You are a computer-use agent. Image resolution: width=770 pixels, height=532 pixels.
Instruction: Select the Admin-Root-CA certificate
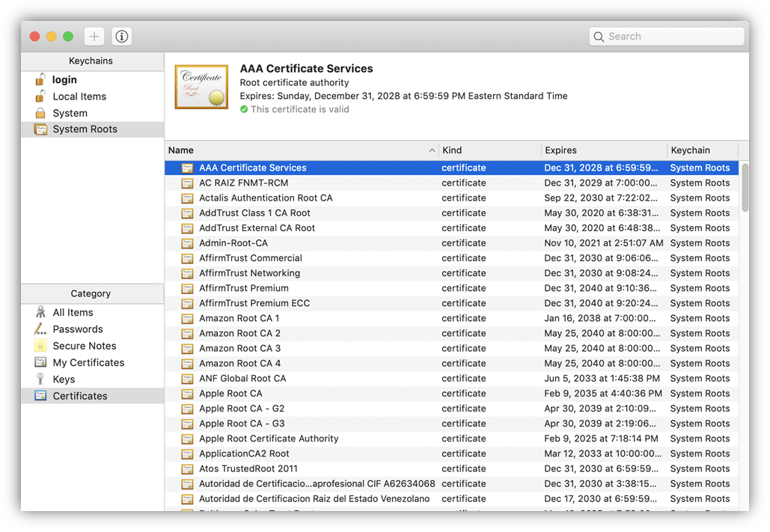(451, 243)
